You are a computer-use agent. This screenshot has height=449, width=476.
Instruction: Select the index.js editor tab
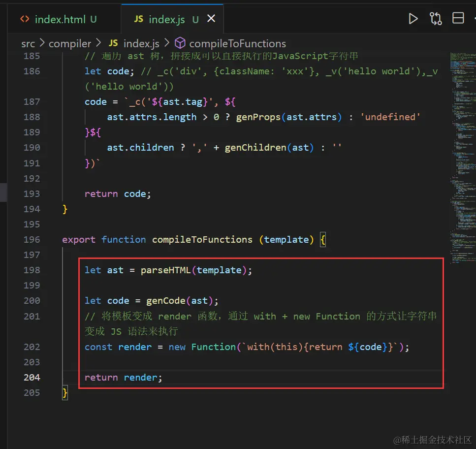172,19
